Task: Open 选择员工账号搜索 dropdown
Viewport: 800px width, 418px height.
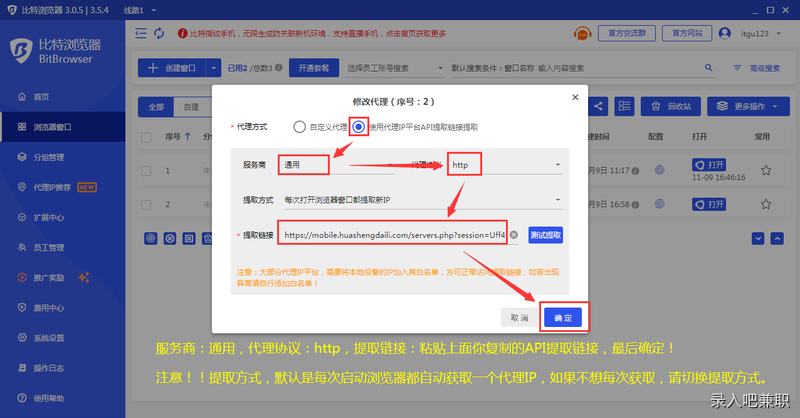Action: [395, 68]
